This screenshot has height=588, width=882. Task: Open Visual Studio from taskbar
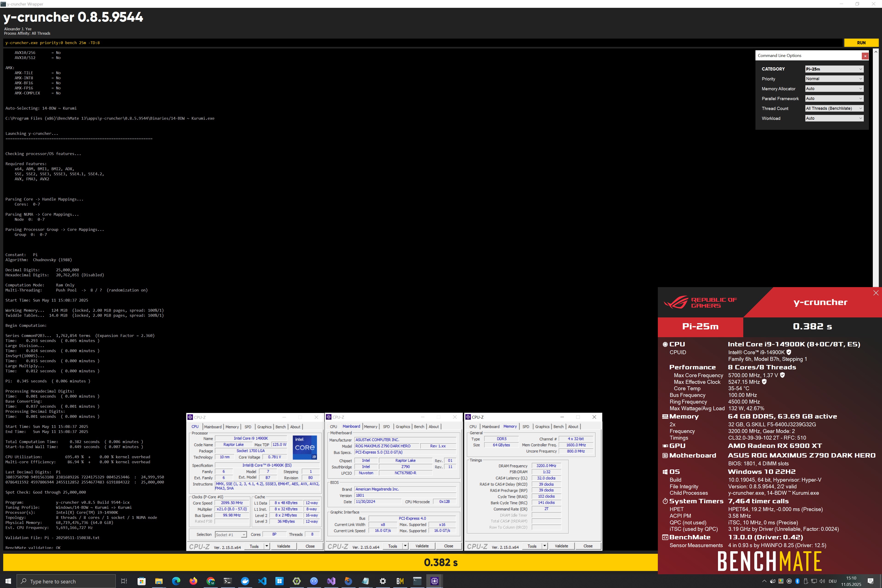(x=331, y=581)
